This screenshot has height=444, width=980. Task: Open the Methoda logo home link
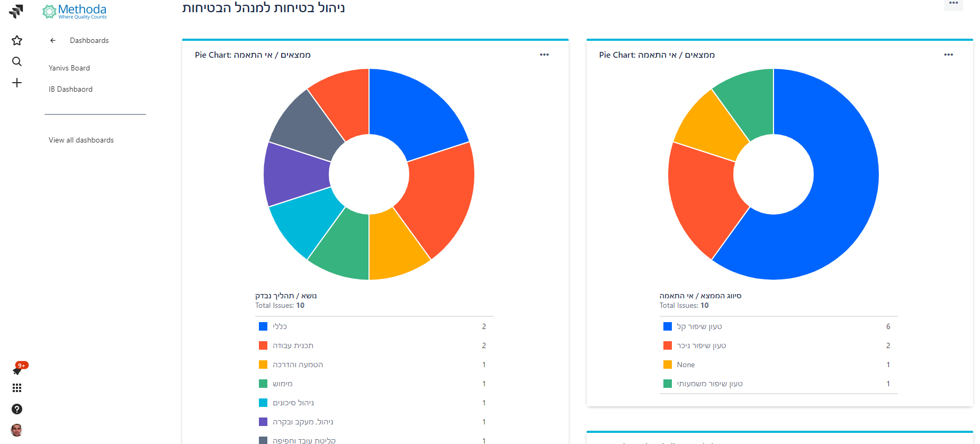[x=75, y=11]
